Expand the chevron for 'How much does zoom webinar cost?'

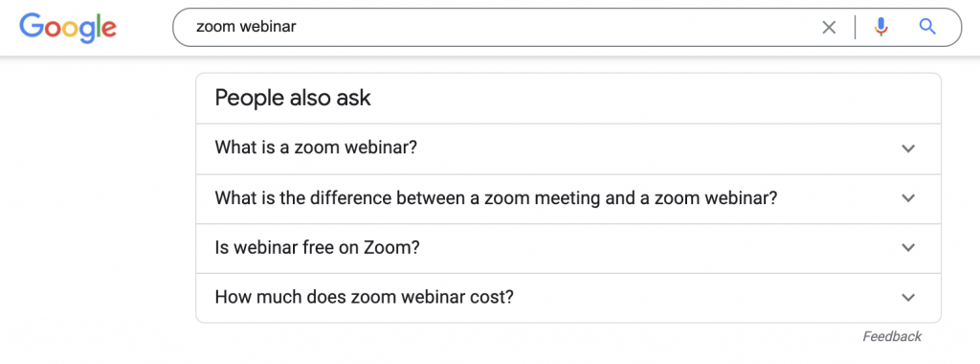908,297
